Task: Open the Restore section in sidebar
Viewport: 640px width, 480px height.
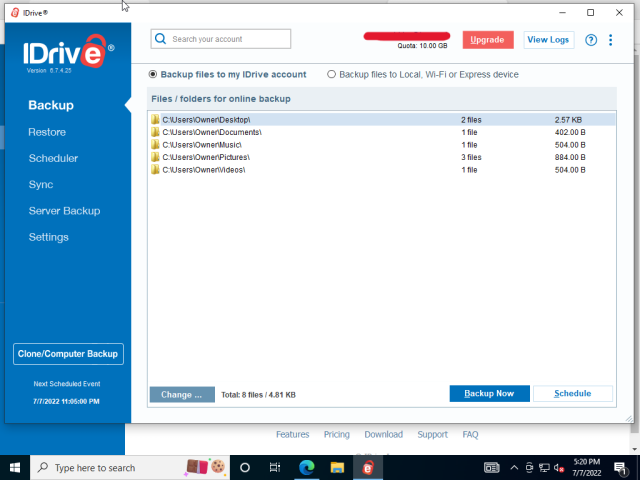Action: (x=47, y=132)
